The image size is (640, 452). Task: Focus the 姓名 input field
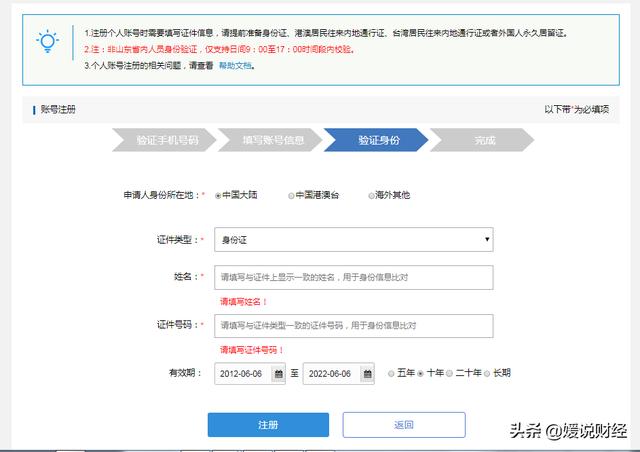354,277
